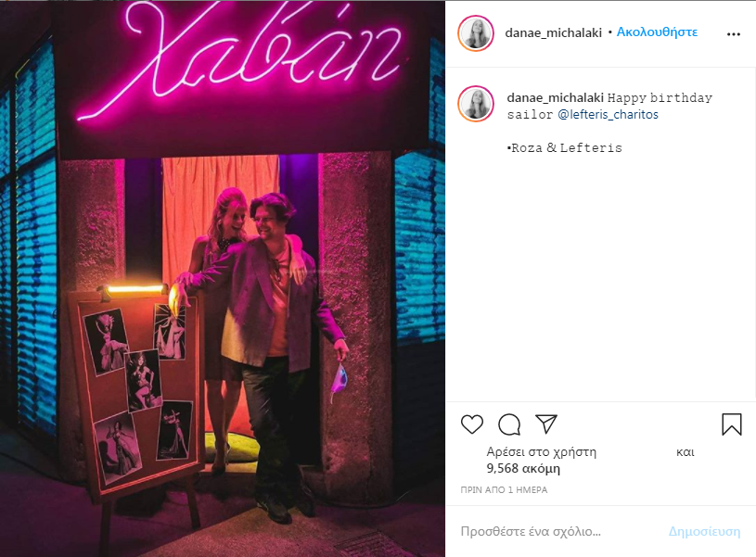This screenshot has width=756, height=557.
Task: Click the caption text Roza & Lefteris
Action: [567, 148]
